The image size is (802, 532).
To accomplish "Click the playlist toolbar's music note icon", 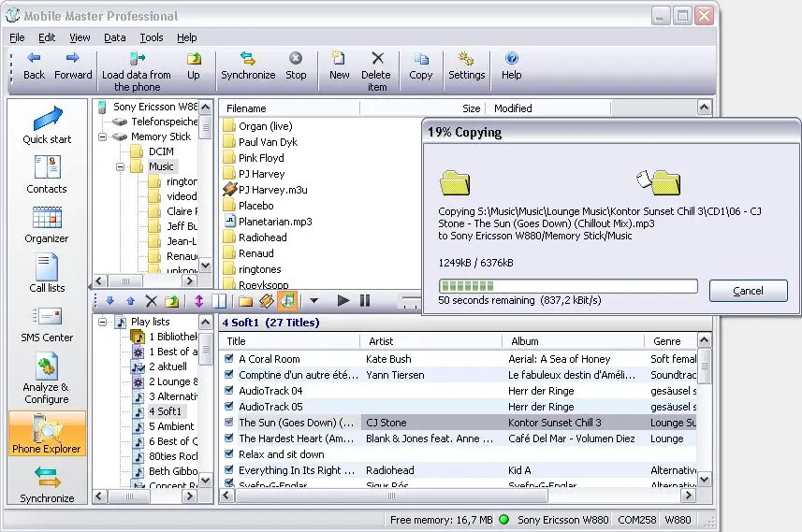I will click(x=287, y=300).
